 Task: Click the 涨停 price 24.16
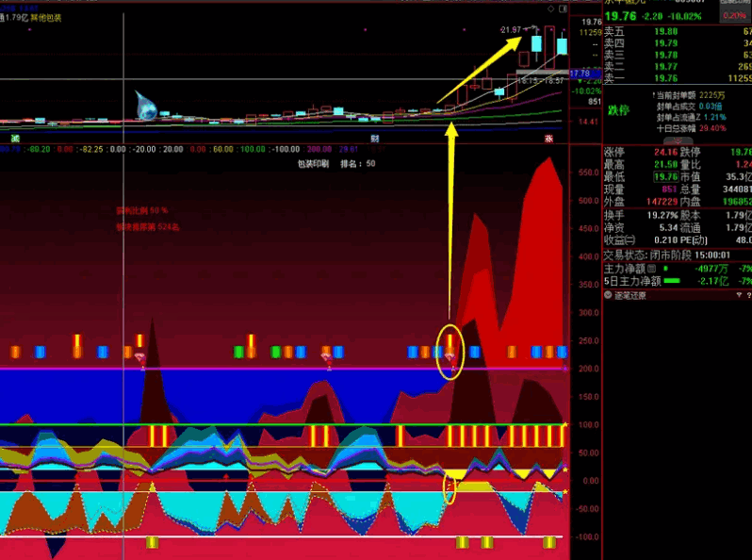(x=666, y=153)
